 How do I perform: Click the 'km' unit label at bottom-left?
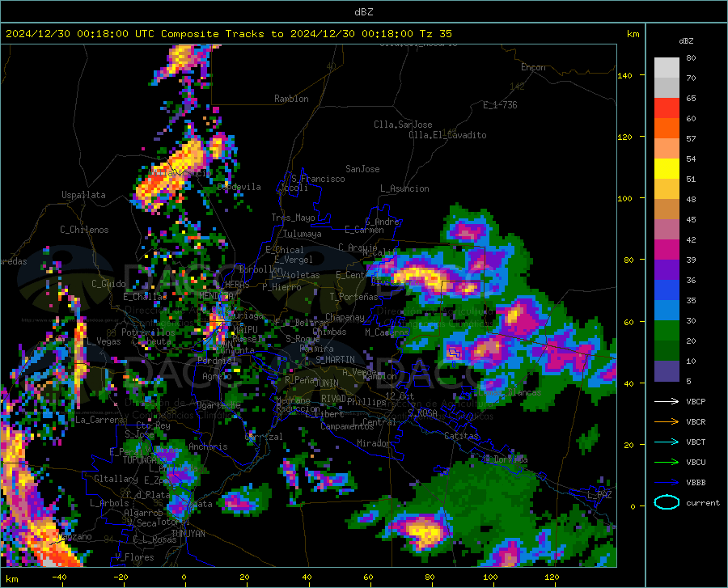(11, 579)
